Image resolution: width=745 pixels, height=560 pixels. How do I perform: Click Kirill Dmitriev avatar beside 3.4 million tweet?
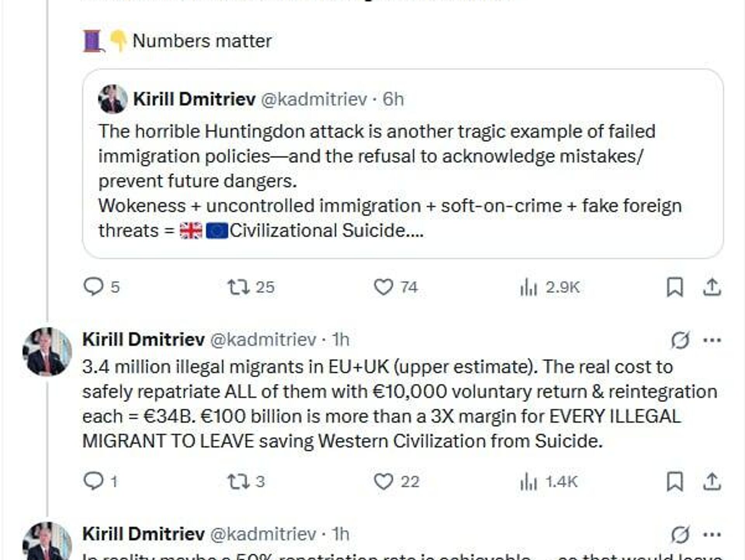tap(47, 352)
